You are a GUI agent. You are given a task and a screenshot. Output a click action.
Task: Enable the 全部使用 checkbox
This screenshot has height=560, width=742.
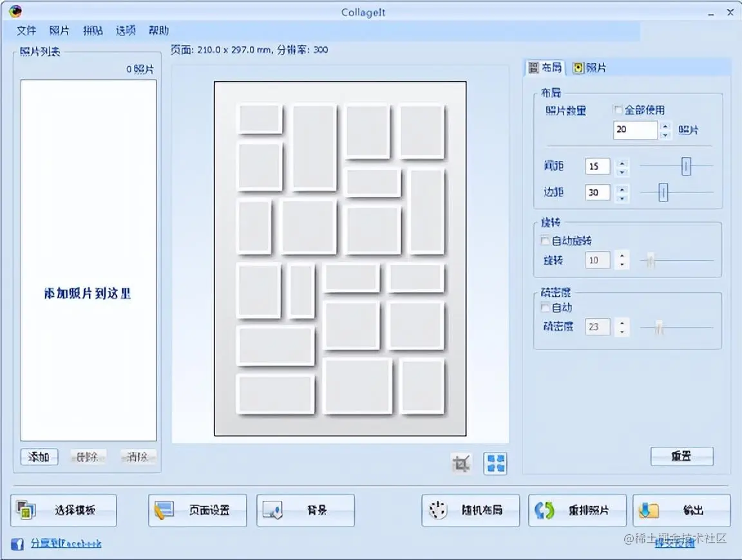[x=618, y=109]
